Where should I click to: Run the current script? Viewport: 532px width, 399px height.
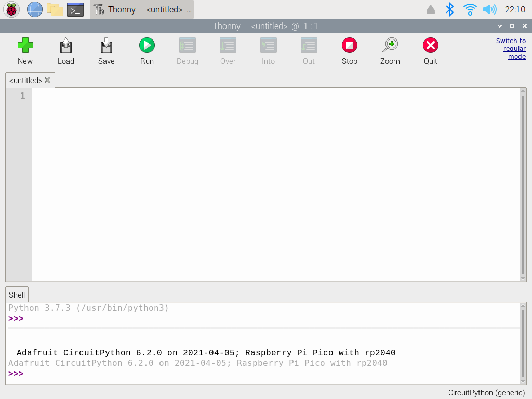click(x=147, y=51)
